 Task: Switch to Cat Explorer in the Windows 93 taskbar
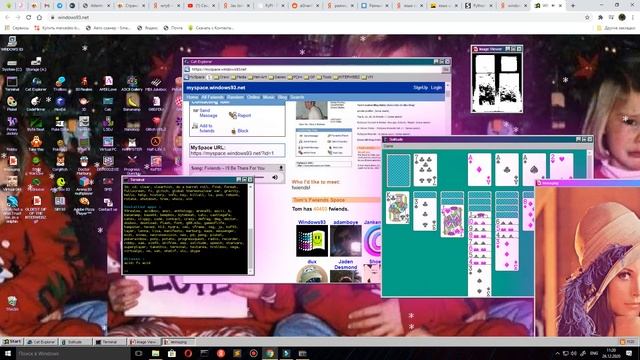pyautogui.click(x=41, y=342)
